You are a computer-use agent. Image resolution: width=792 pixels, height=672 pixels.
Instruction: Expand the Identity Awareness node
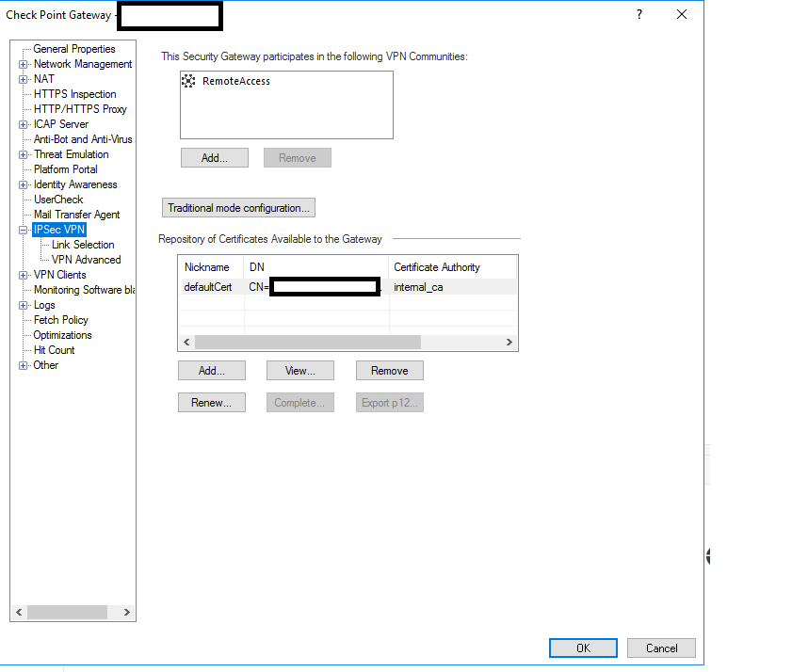pyautogui.click(x=23, y=184)
